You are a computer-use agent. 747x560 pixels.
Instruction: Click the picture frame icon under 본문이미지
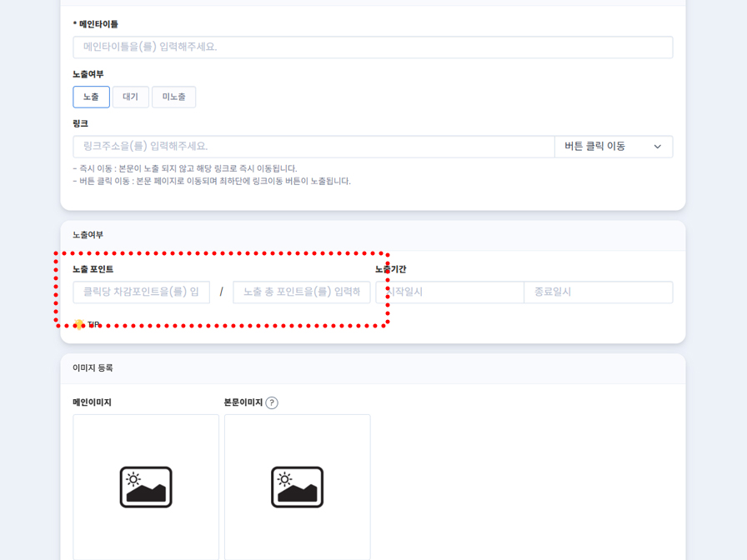pyautogui.click(x=297, y=487)
